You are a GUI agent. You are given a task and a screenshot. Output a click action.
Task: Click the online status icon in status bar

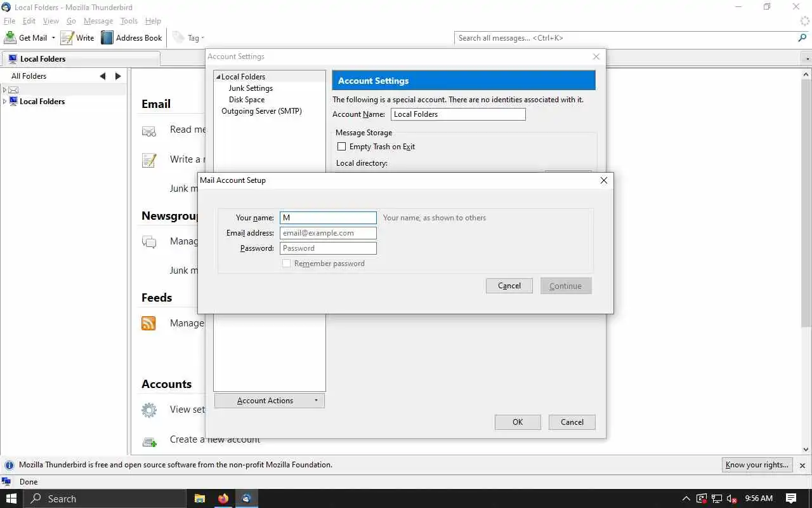(6, 482)
